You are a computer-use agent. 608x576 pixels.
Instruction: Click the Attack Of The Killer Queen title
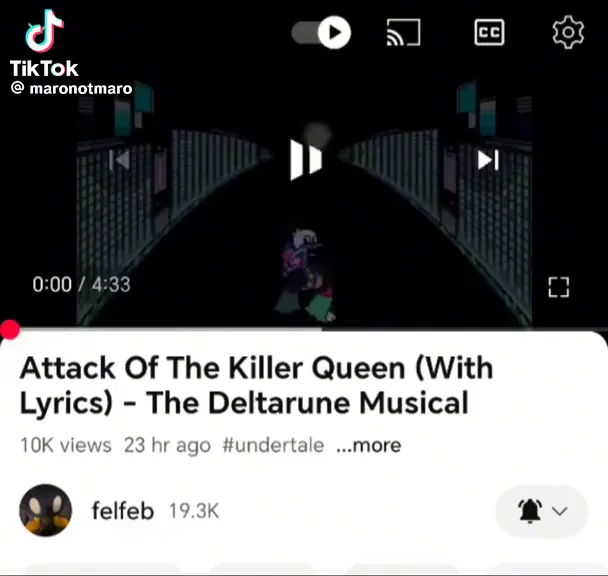click(x=256, y=385)
